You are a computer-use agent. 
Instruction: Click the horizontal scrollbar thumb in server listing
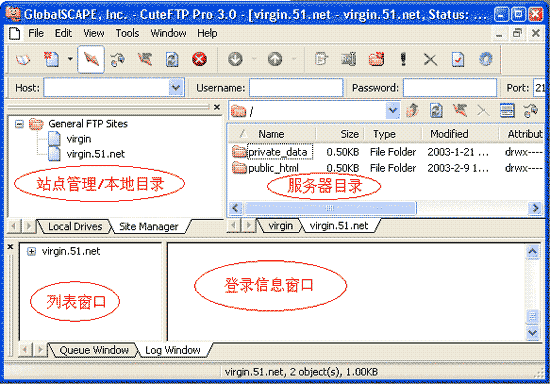(330, 208)
